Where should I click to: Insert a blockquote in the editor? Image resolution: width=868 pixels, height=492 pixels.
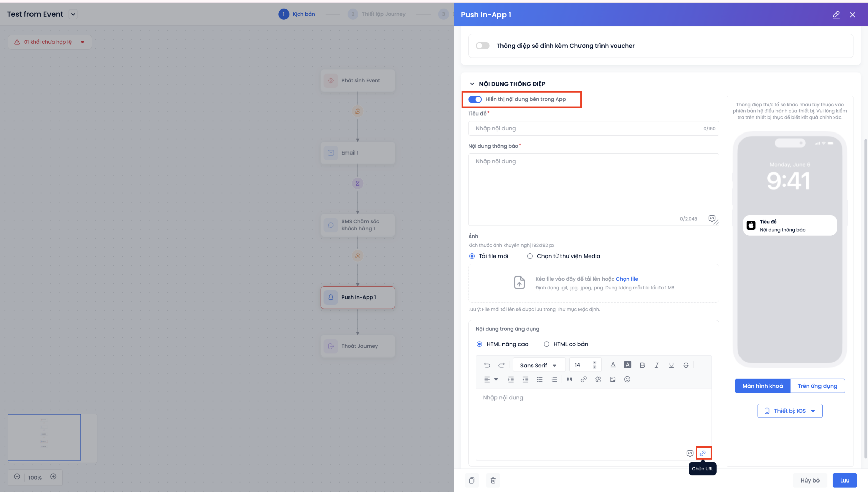click(569, 380)
